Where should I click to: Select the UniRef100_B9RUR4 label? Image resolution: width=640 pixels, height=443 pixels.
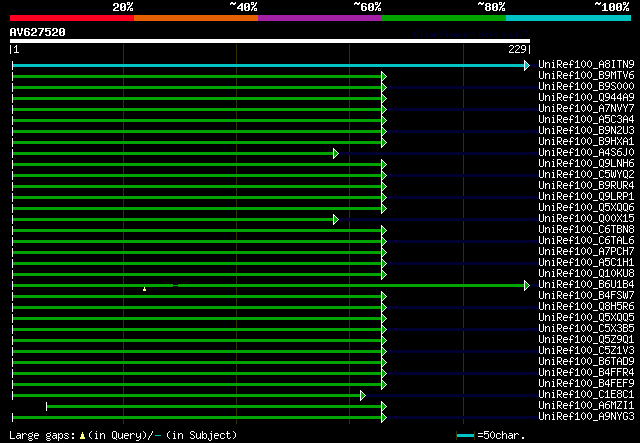586,186
